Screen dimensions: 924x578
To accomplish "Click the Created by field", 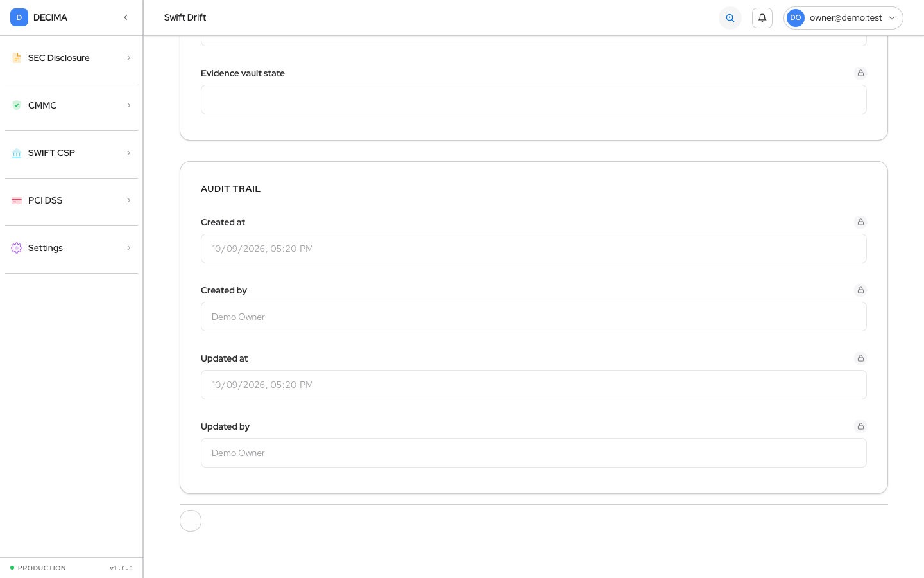I will point(534,317).
